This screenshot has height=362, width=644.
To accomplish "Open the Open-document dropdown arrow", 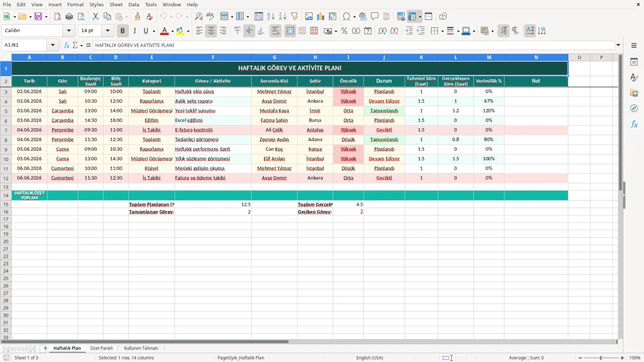I will click(30, 17).
